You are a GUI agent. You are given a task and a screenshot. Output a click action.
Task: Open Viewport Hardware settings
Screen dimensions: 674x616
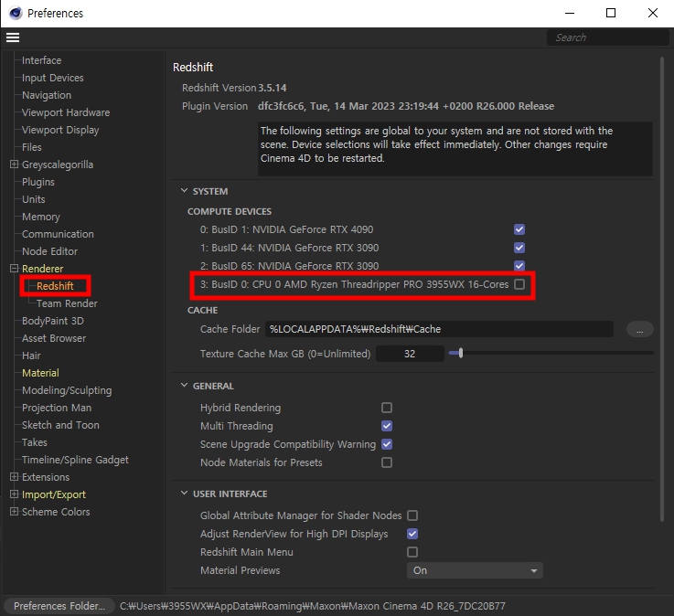(x=66, y=112)
